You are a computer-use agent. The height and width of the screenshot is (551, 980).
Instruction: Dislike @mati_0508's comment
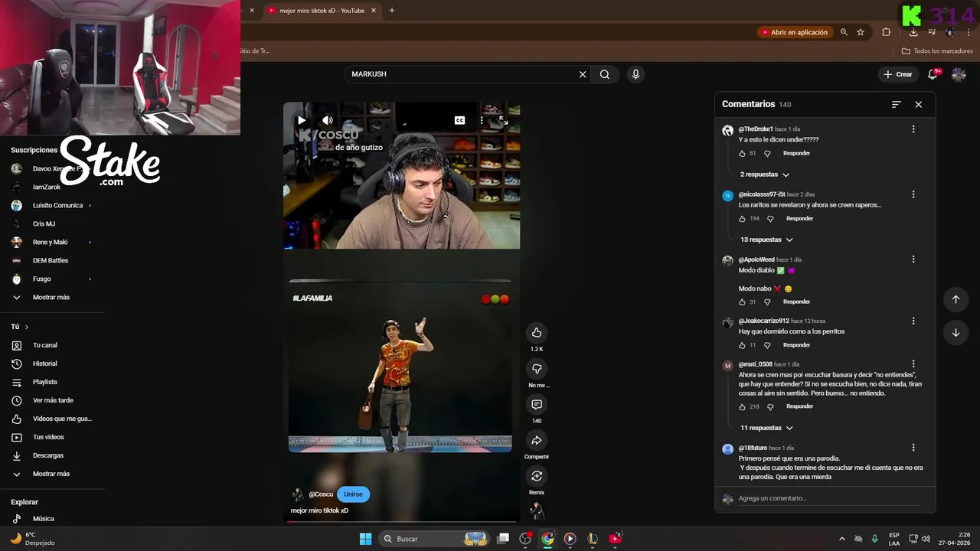pos(771,406)
